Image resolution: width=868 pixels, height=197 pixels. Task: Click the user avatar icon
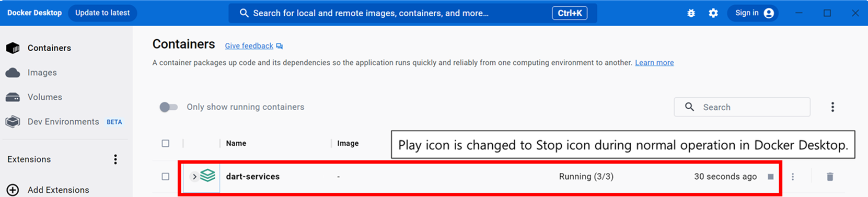point(769,13)
